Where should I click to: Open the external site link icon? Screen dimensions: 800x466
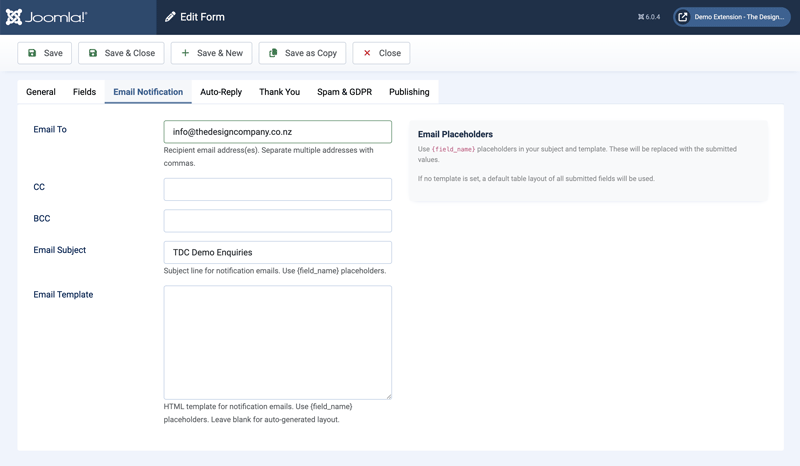coord(683,17)
